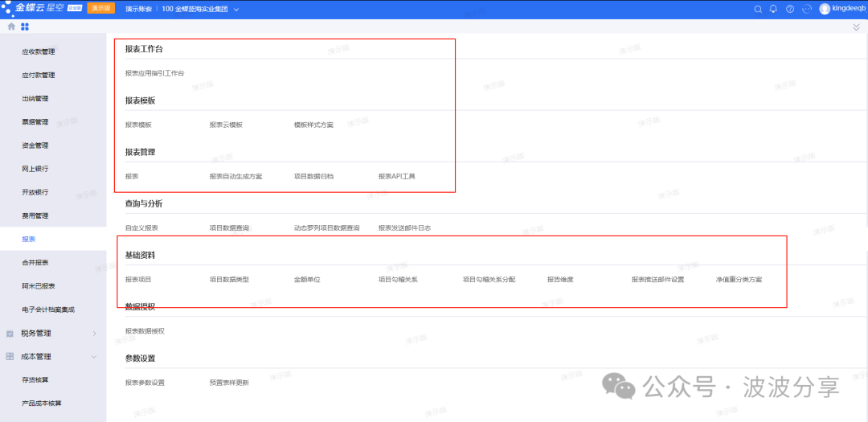Open the more options ellipsis icon

pos(807,9)
